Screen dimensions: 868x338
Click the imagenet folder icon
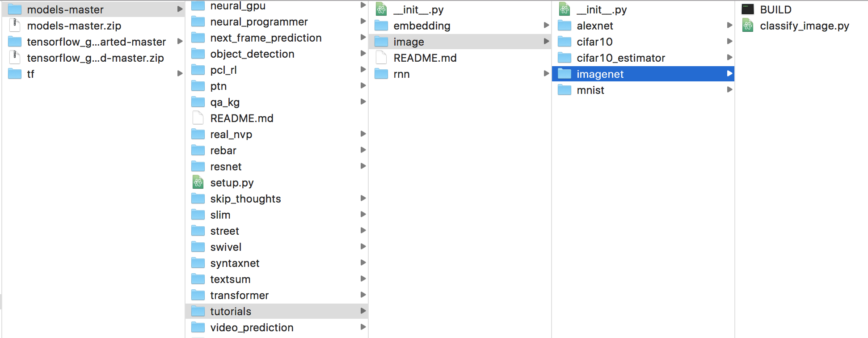click(x=565, y=74)
